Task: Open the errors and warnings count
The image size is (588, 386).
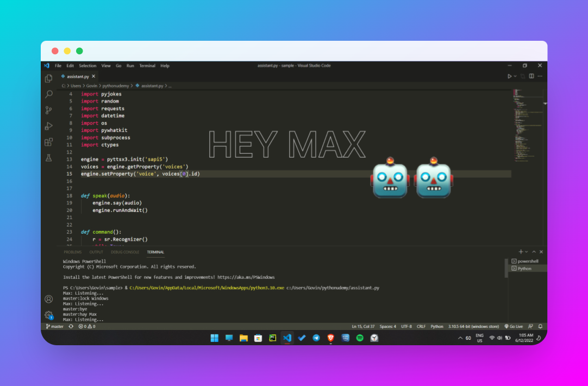Action: (86, 326)
